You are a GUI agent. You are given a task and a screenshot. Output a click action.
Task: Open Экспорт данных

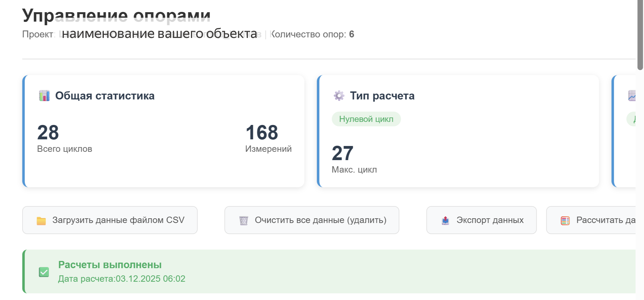point(481,220)
